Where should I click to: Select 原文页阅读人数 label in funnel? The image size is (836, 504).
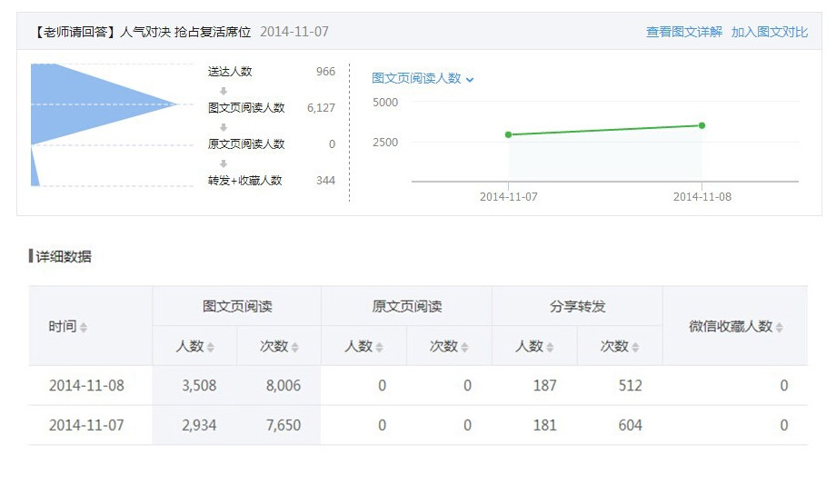point(246,143)
